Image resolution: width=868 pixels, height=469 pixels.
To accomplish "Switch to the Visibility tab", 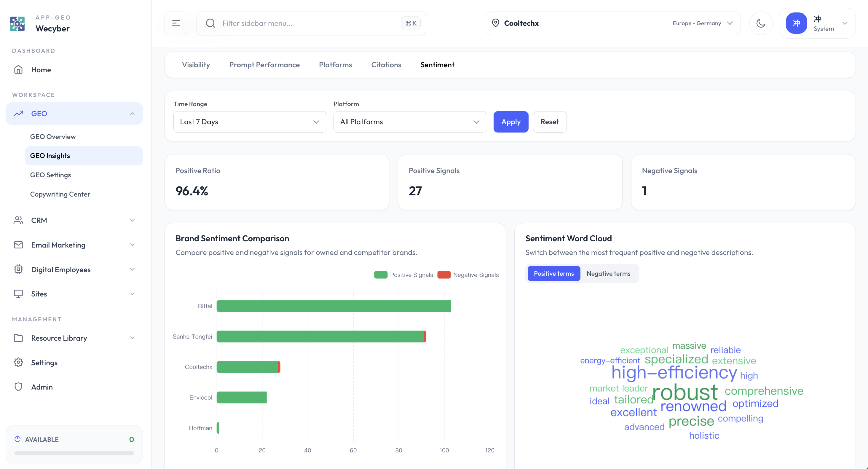I will click(x=196, y=65).
